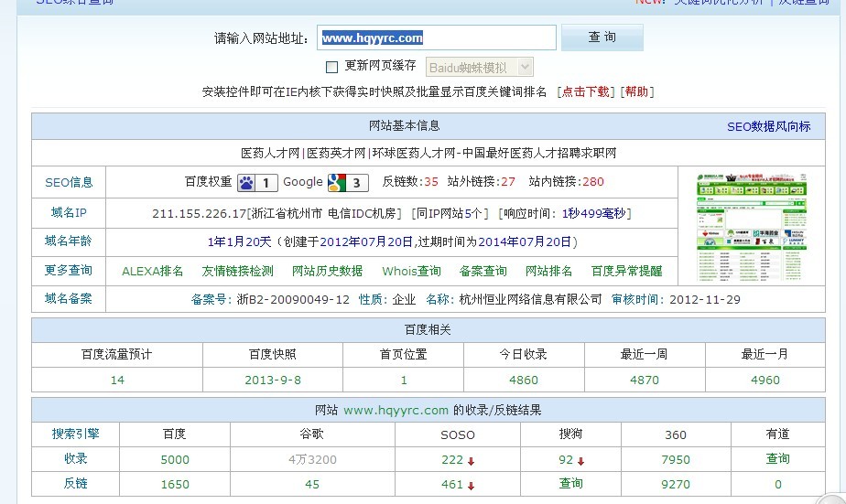
Task: Open the ALEXA排名 link
Action: point(152,271)
